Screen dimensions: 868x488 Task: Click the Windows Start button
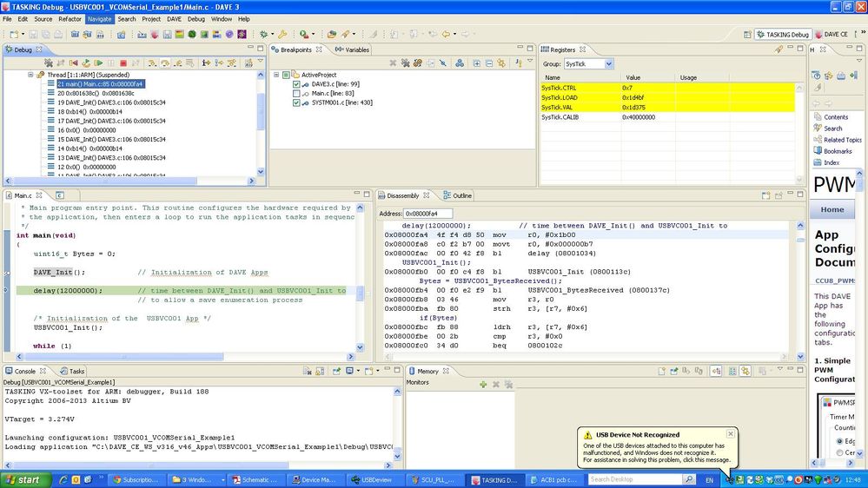click(25, 479)
